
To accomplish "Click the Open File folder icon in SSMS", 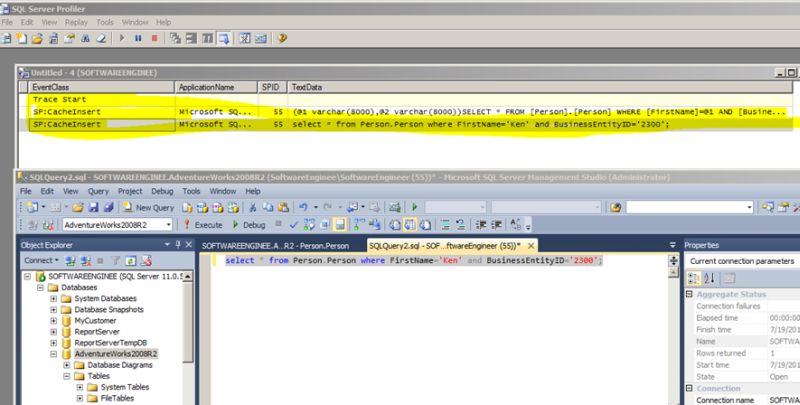I will 78,208.
